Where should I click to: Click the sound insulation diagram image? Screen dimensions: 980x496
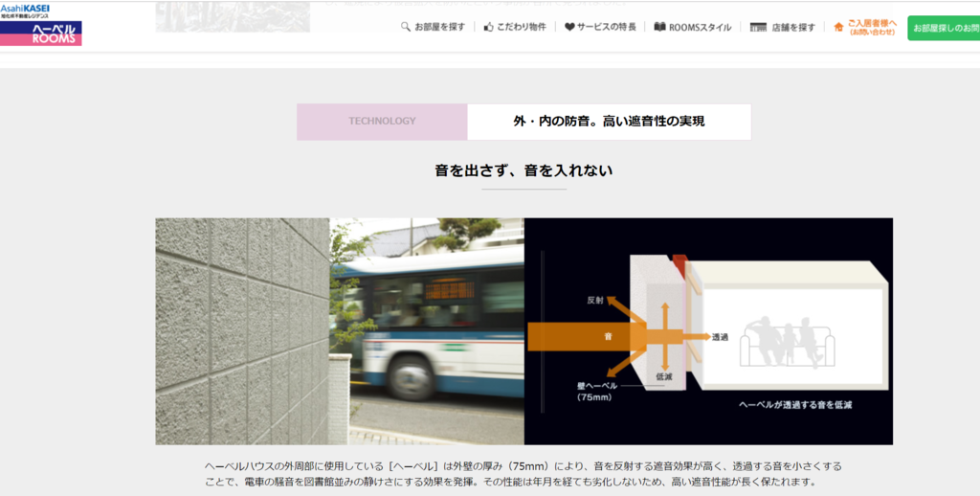pos(708,331)
